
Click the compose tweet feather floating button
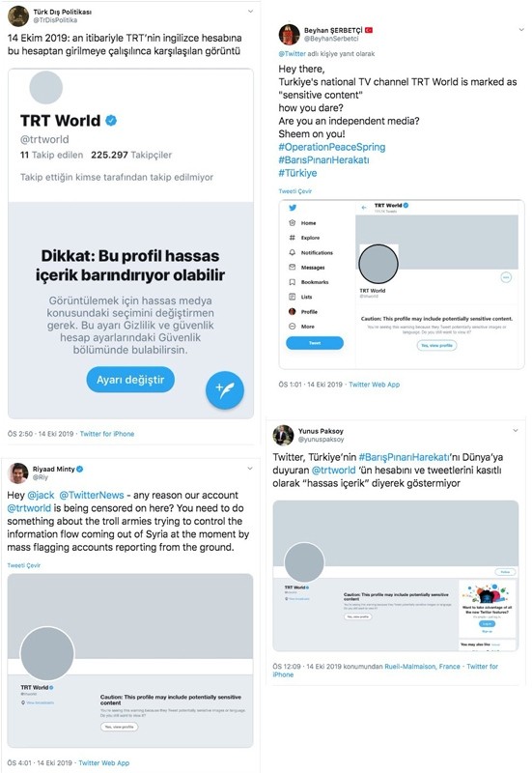tap(225, 390)
